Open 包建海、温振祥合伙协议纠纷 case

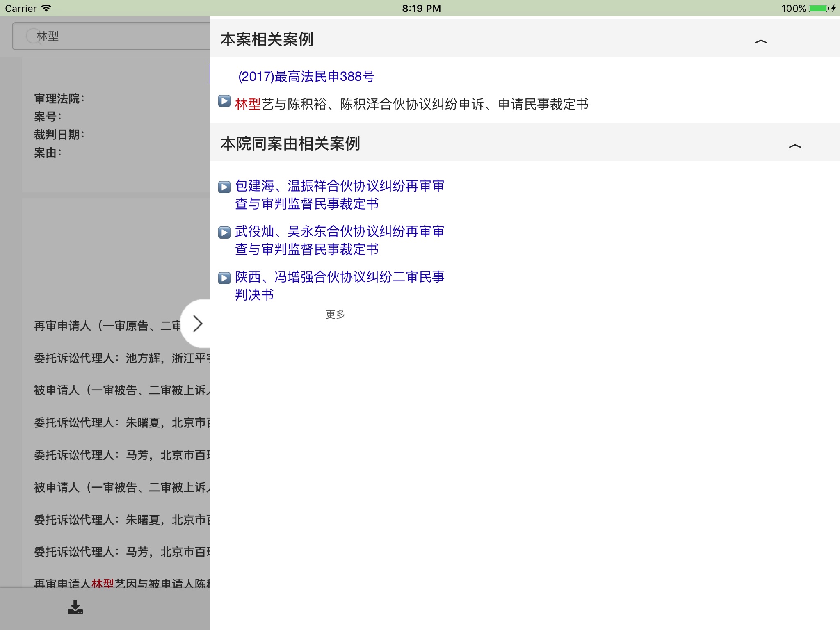340,195
